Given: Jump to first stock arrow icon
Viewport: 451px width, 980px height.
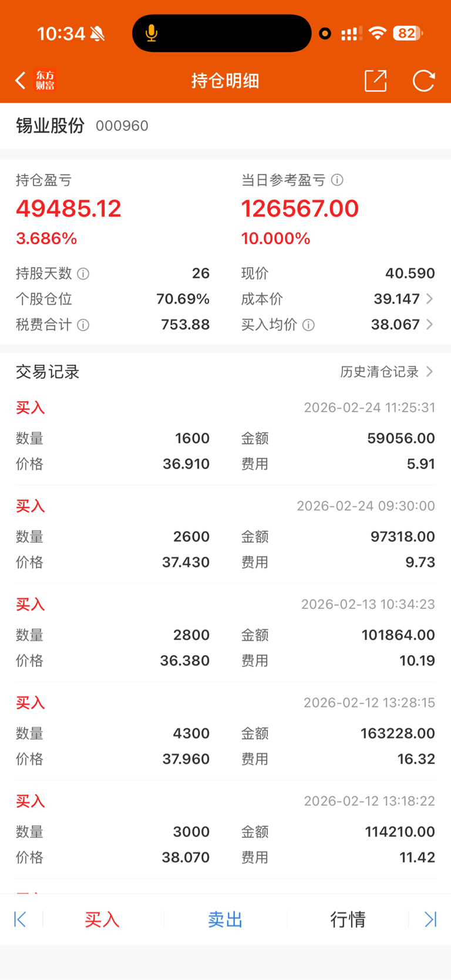Looking at the screenshot, I should [20, 919].
